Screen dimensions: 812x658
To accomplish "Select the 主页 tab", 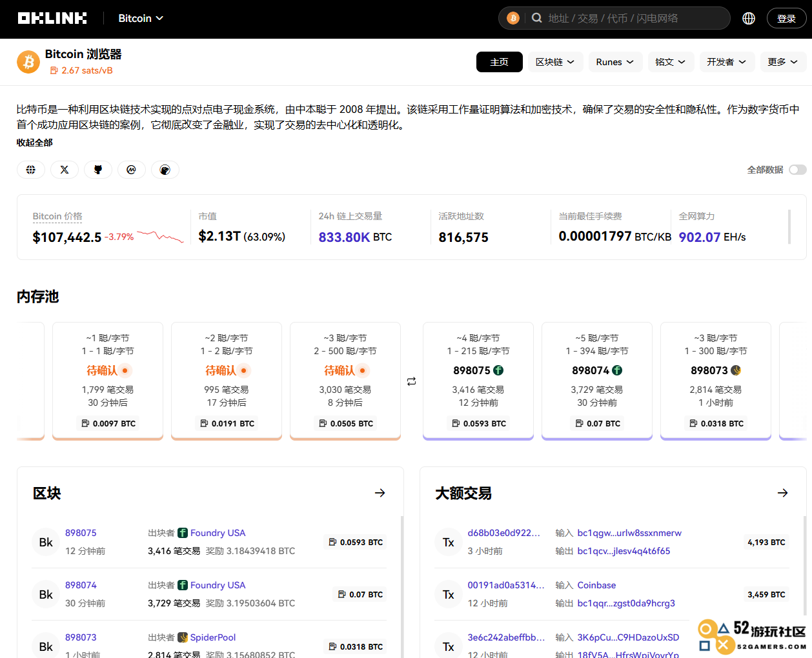I will 500,62.
